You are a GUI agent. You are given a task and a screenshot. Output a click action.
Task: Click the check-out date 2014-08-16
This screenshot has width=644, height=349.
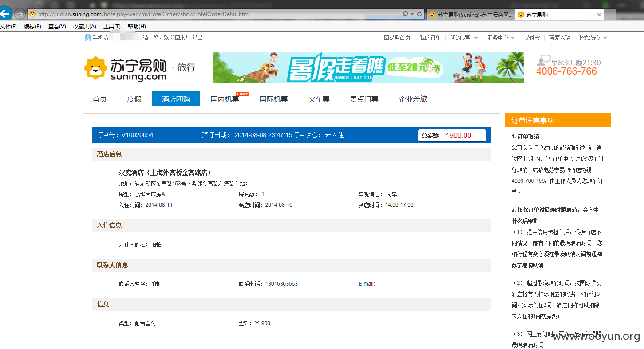click(279, 205)
